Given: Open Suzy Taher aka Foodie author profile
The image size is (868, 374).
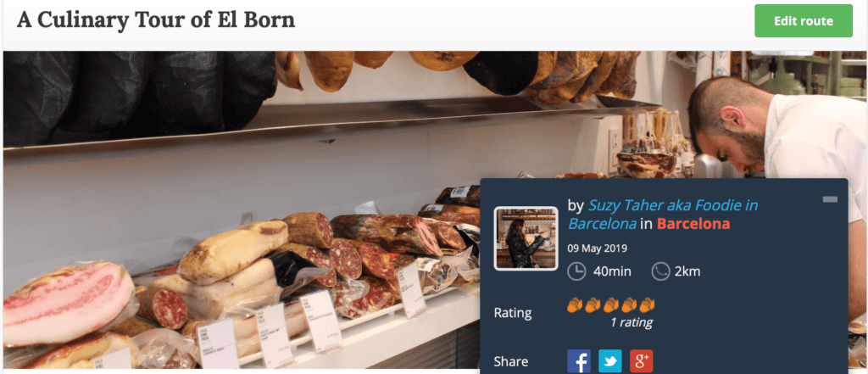Looking at the screenshot, I should pos(663,215).
